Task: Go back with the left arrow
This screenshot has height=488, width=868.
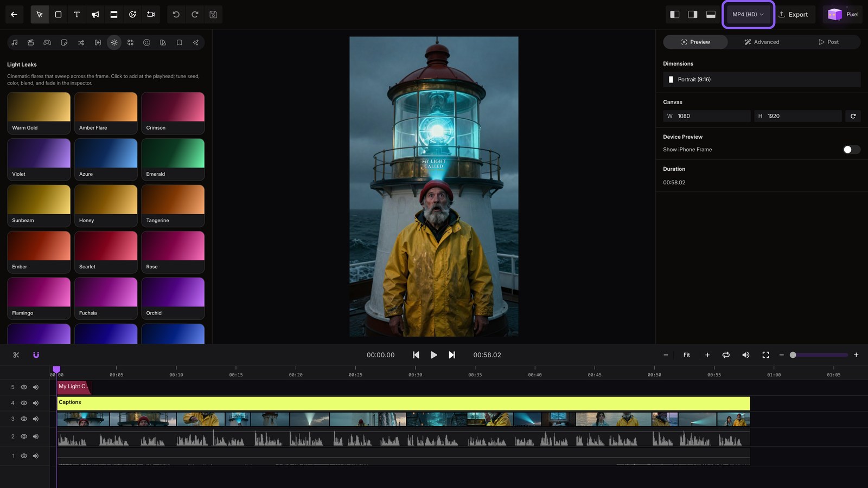Action: click(14, 15)
